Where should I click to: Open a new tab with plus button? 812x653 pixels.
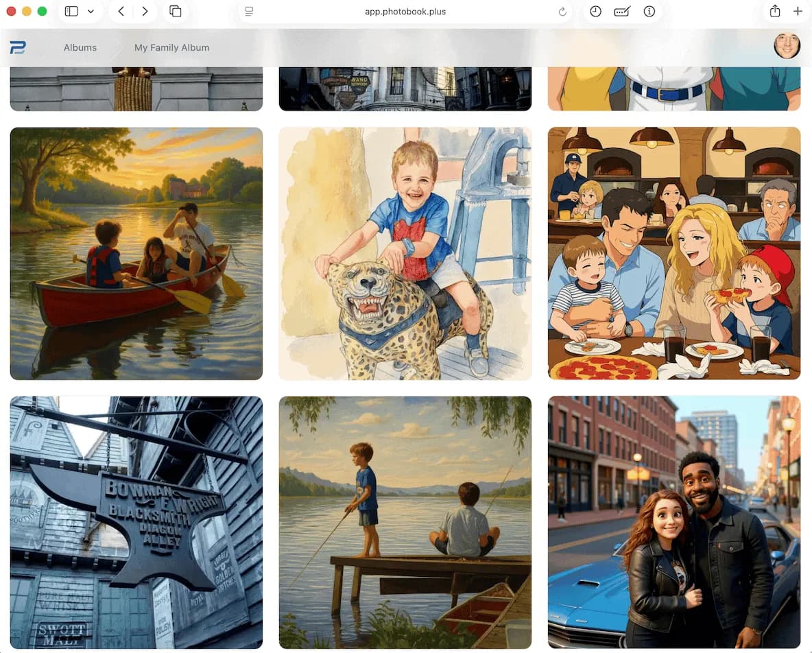(x=798, y=12)
